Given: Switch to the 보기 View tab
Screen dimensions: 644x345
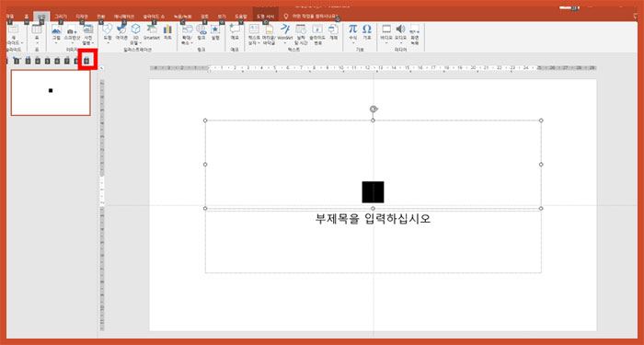Looking at the screenshot, I should 223,17.
